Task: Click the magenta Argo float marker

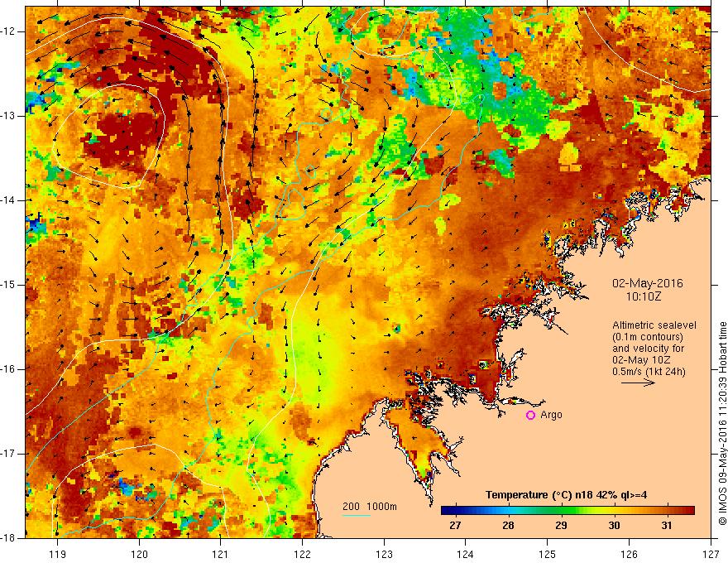Action: point(530,415)
